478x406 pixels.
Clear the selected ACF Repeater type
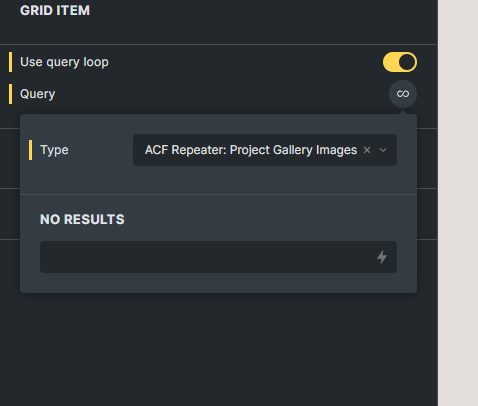point(367,150)
